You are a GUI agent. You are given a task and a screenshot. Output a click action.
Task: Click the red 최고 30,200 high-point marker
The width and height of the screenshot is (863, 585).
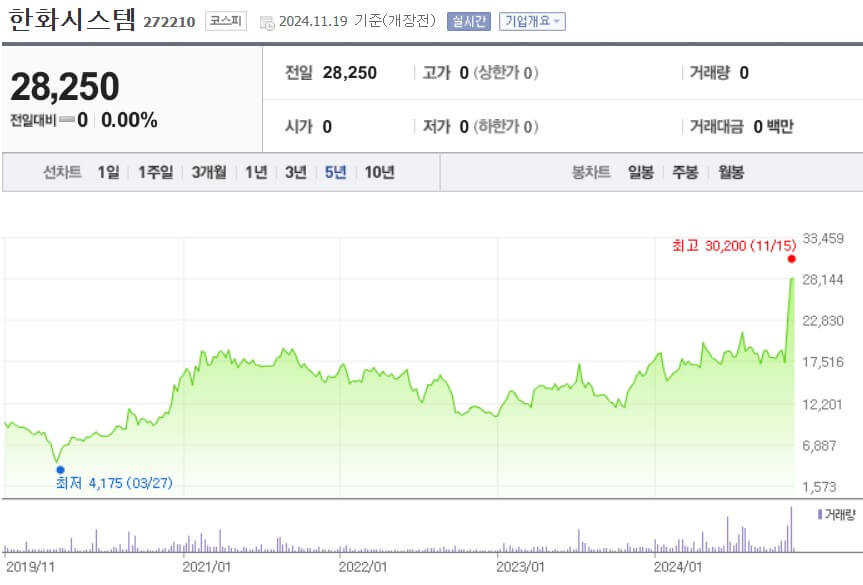(791, 259)
